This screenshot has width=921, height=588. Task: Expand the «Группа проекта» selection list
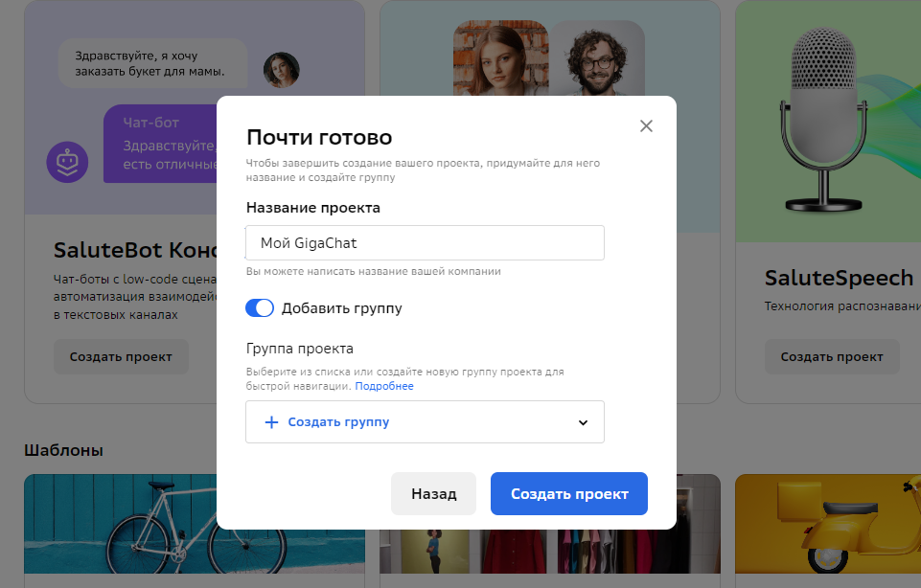(425, 421)
